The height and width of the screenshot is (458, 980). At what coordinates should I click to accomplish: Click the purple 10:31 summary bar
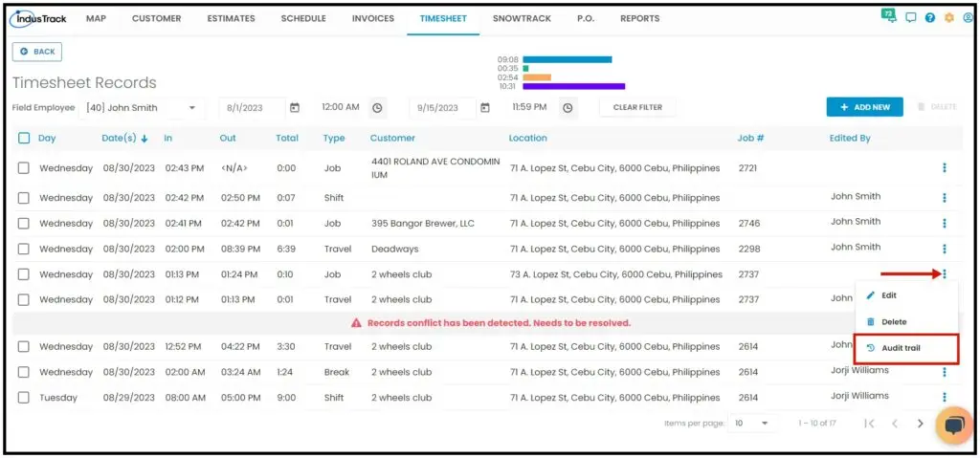click(574, 86)
